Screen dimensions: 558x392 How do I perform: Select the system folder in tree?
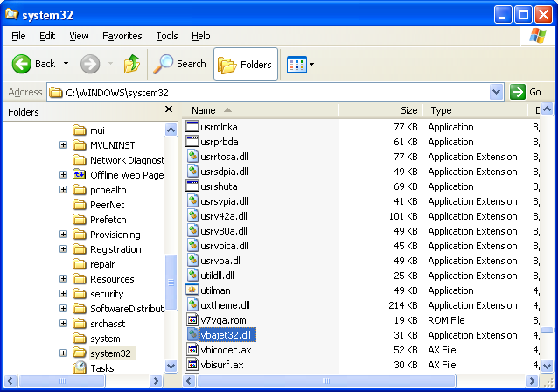tap(96, 339)
